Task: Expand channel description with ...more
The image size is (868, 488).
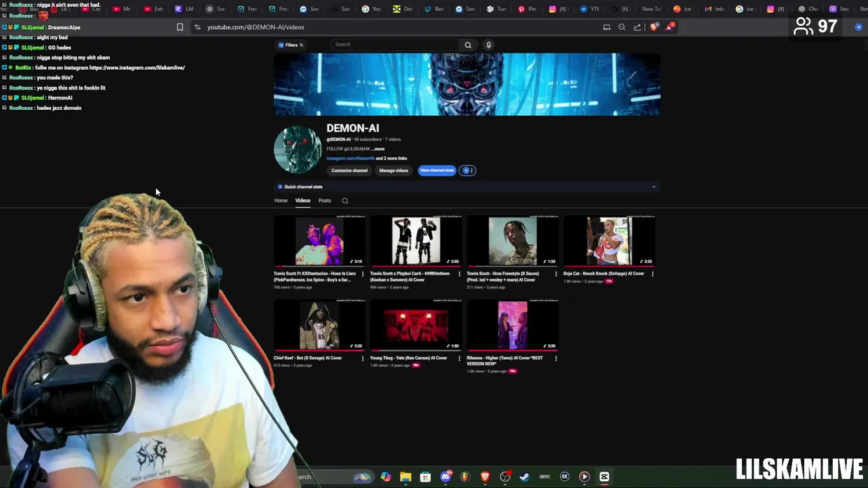Action: (x=378, y=148)
